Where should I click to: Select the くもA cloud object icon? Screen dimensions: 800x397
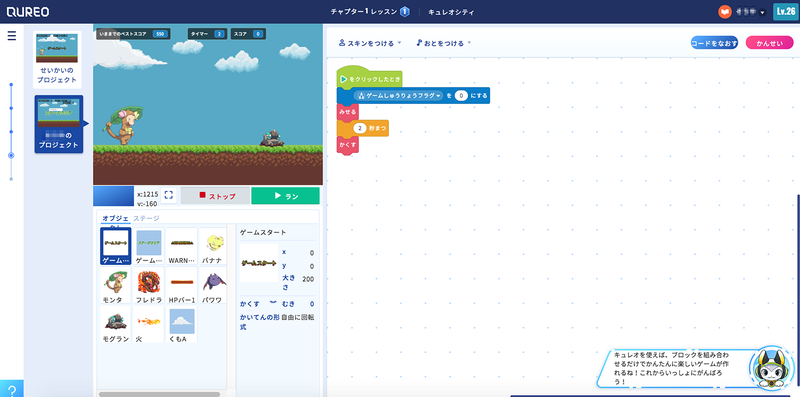pyautogui.click(x=181, y=325)
